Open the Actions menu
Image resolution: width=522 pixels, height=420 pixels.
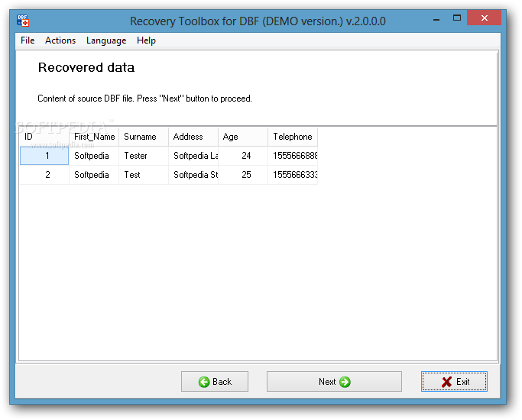tap(60, 40)
